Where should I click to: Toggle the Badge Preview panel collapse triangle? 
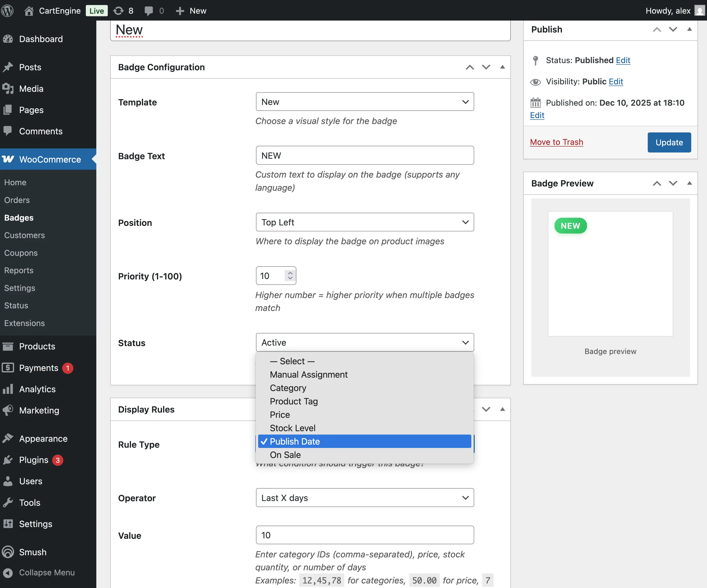coord(689,183)
